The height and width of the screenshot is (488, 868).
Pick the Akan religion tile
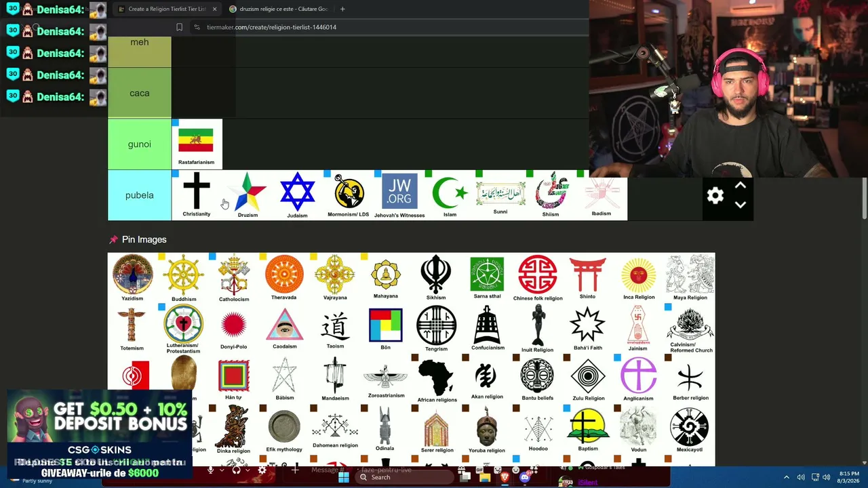point(487,380)
